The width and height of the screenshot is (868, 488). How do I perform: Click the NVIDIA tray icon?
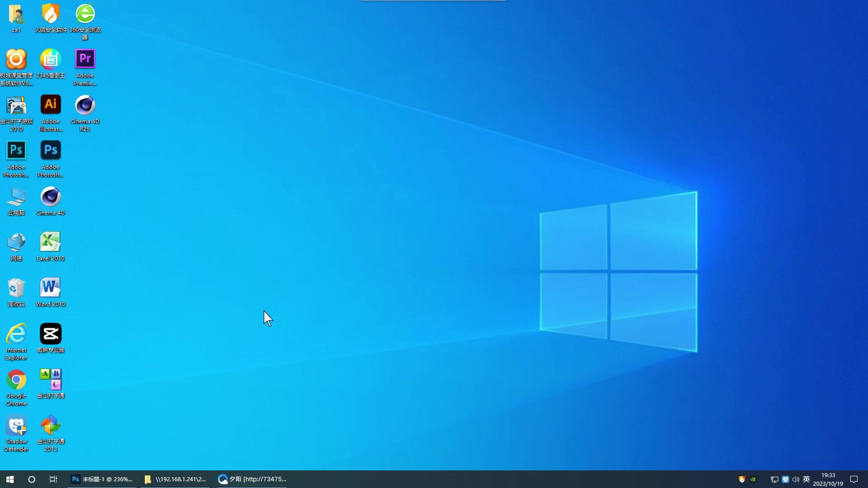753,479
